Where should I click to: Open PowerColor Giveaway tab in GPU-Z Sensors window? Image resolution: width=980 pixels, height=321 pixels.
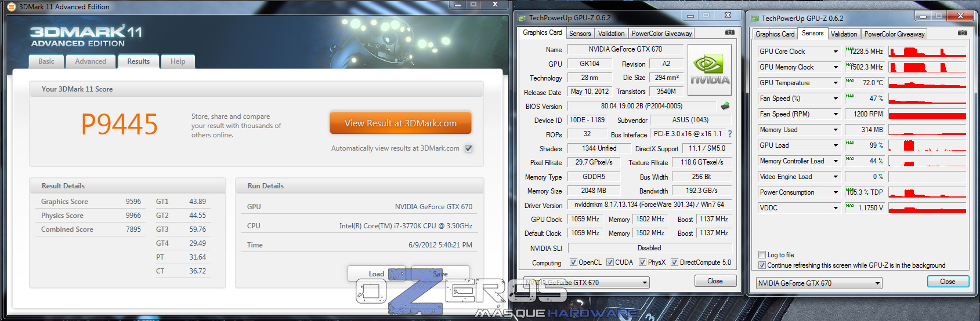tap(894, 34)
